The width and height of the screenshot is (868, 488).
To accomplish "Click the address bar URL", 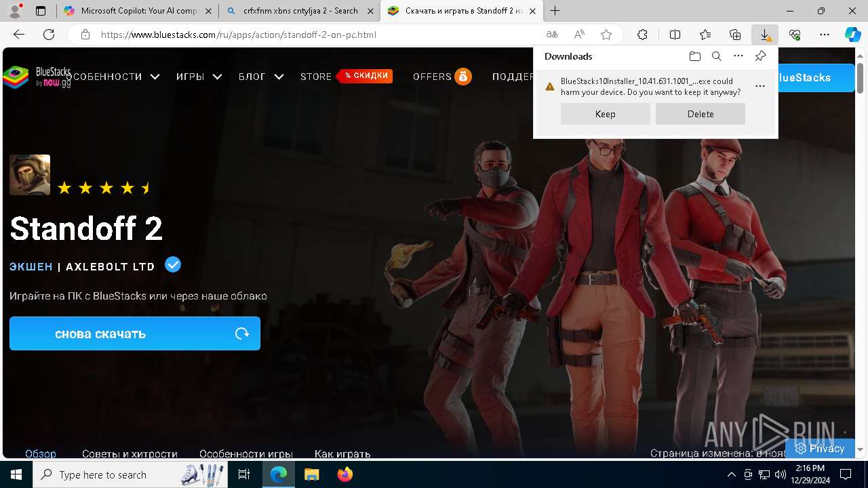I will (239, 35).
